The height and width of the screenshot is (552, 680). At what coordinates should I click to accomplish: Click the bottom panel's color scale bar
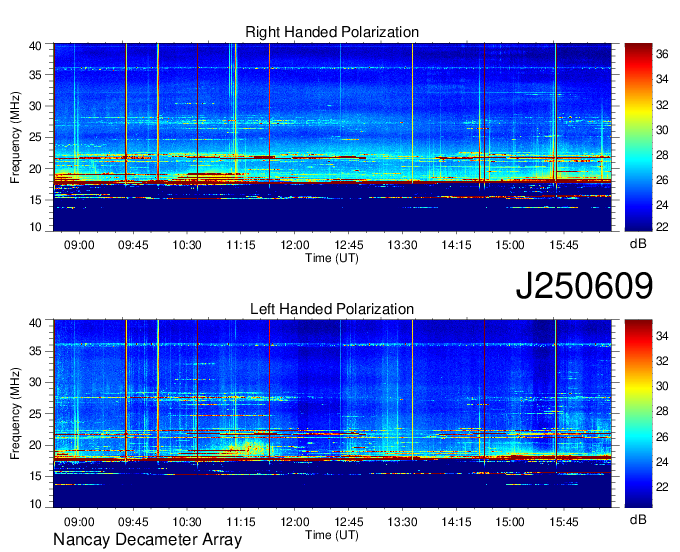click(x=638, y=414)
